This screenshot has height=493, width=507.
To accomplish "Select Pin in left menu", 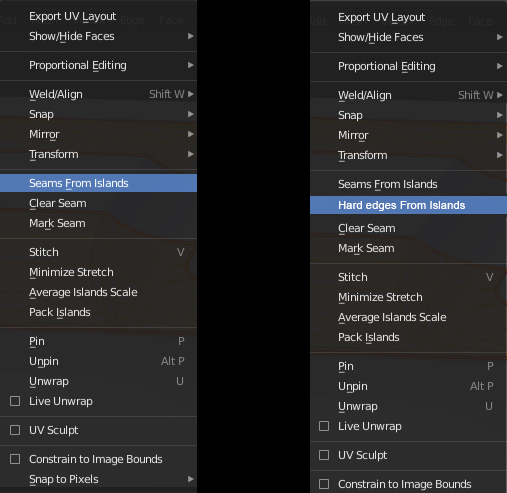I will coord(98,341).
